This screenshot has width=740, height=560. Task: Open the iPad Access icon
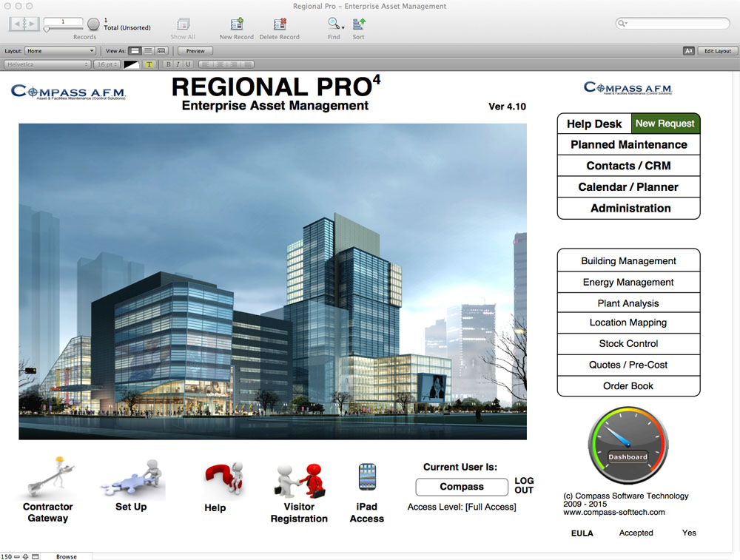(x=367, y=477)
